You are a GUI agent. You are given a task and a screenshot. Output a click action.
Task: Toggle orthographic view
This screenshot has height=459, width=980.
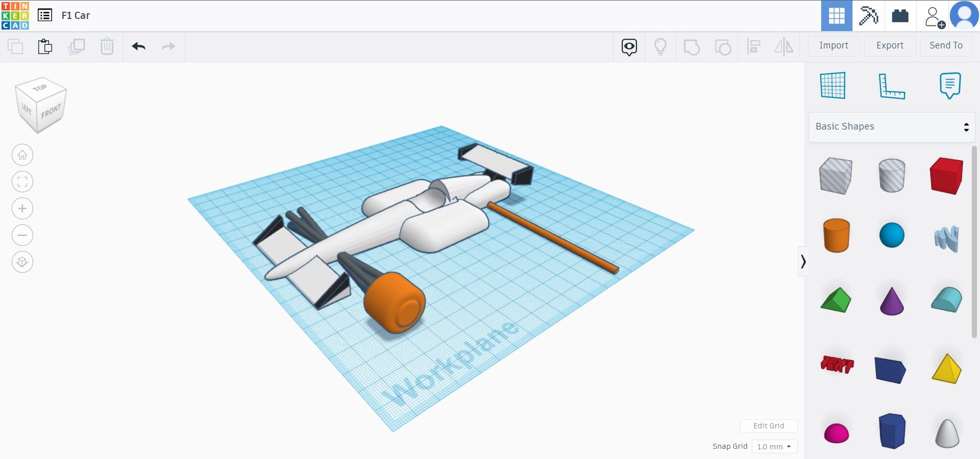[x=22, y=262]
